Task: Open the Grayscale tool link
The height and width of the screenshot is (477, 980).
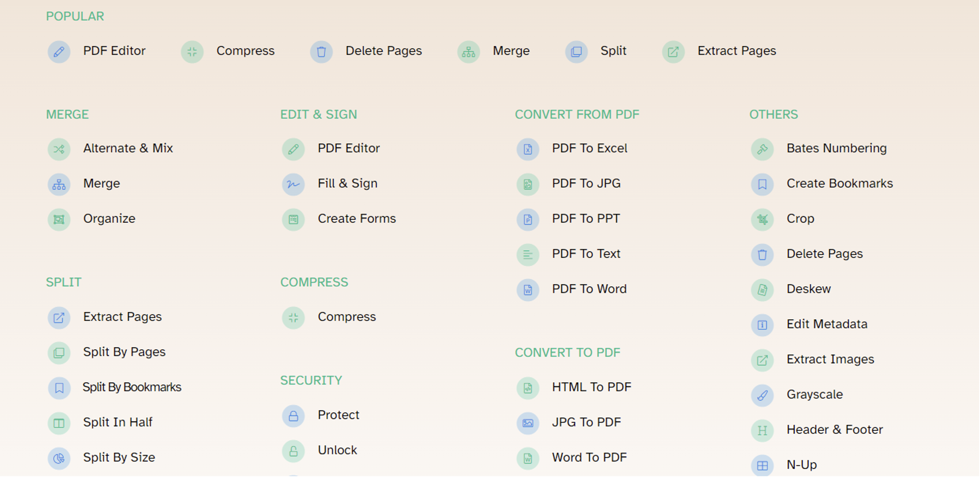Action: 815,394
